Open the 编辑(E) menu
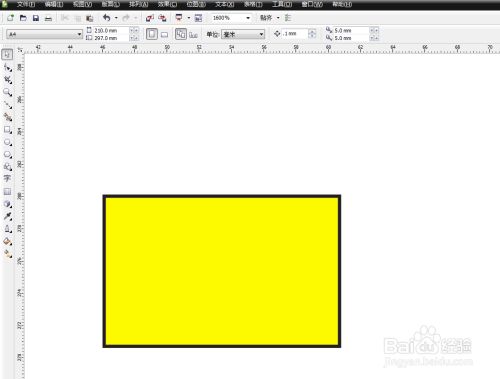This screenshot has height=379, width=500. tap(54, 4)
